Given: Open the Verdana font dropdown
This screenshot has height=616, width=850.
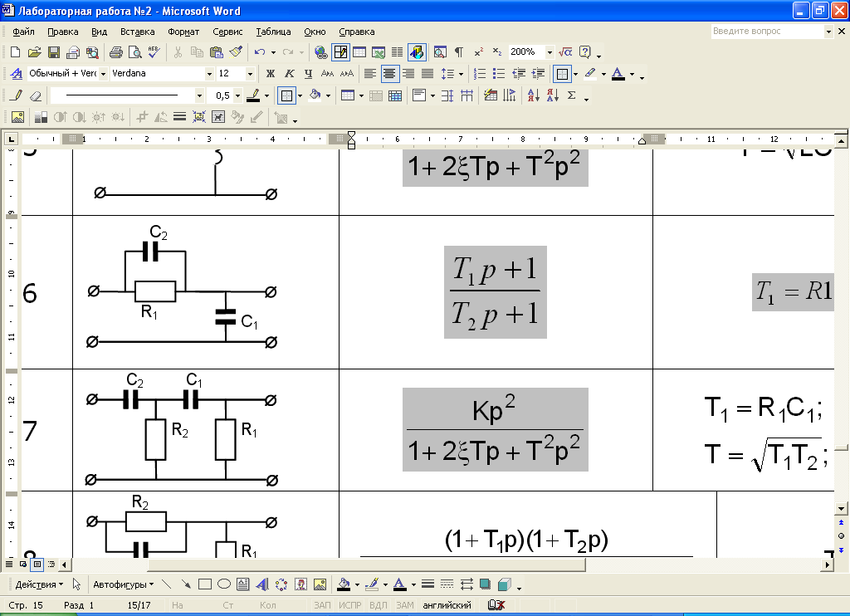Looking at the screenshot, I should click(209, 74).
